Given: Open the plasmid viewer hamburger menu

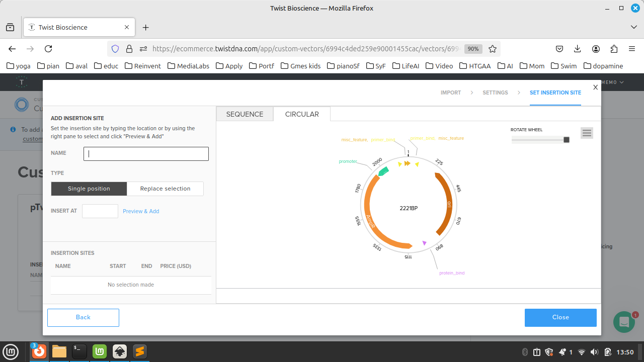Looking at the screenshot, I should [587, 133].
